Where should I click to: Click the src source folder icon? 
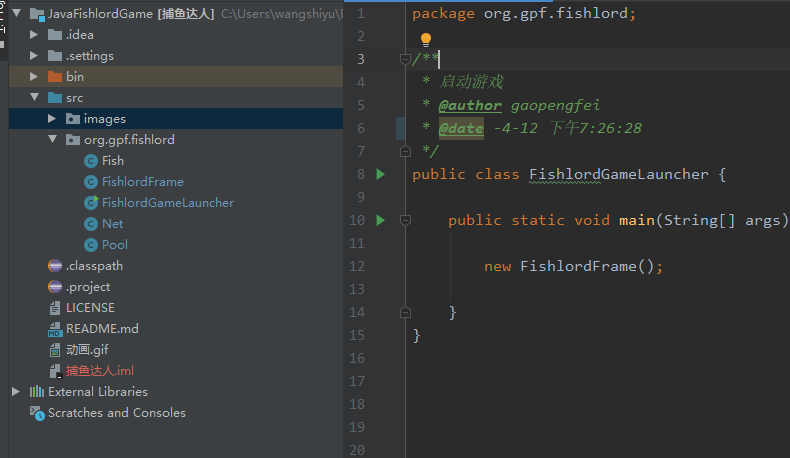(x=55, y=98)
